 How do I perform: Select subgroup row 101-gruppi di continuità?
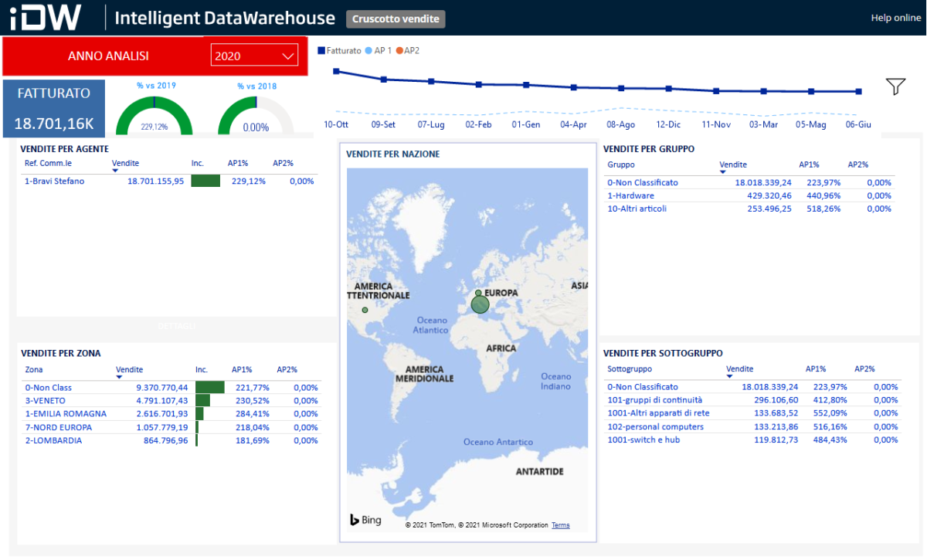[x=752, y=399]
